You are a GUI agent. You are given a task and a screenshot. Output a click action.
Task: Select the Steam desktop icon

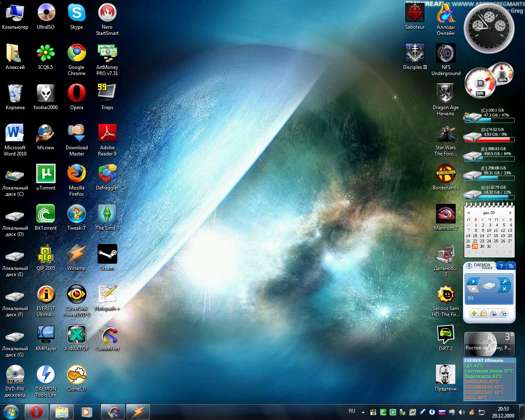[107, 258]
